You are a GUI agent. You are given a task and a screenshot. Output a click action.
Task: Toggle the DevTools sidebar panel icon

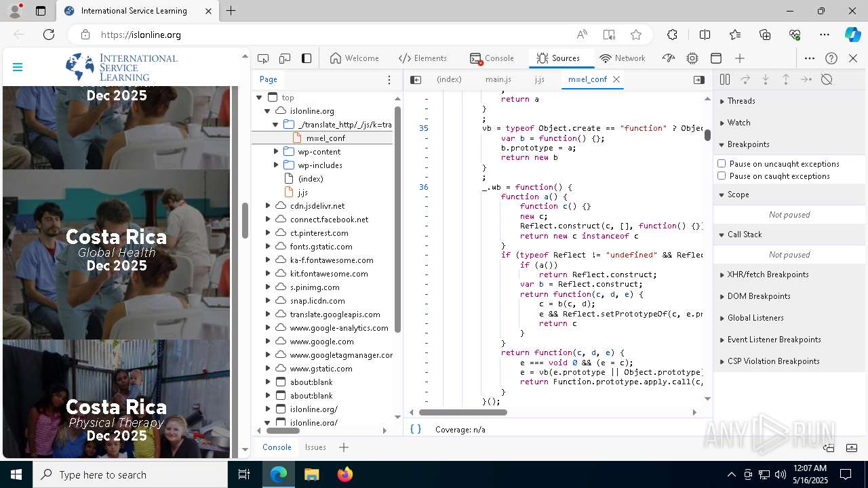(307, 58)
